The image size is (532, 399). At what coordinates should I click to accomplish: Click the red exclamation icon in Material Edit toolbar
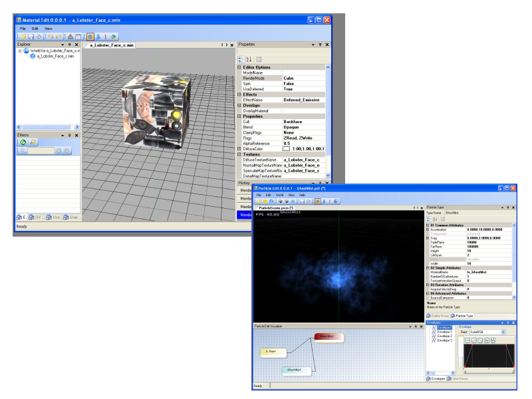pos(106,37)
